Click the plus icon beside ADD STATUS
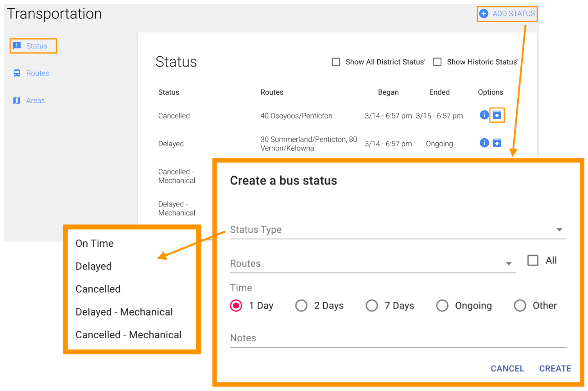The width and height of the screenshot is (588, 391). (484, 14)
